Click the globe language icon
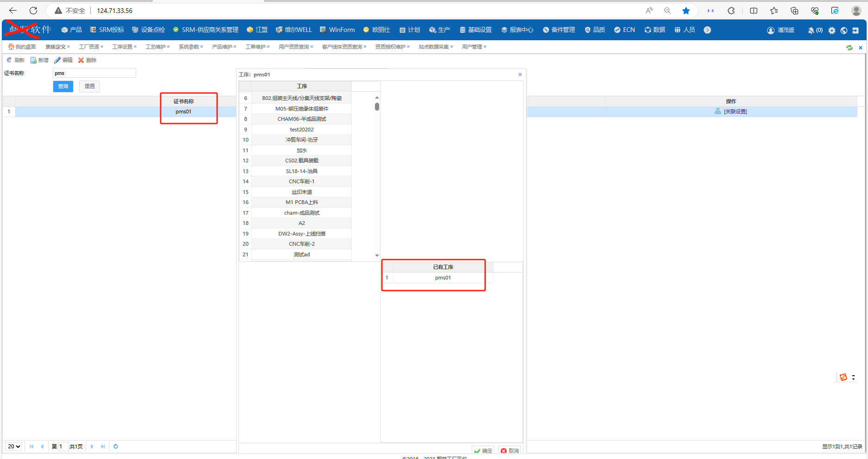Screen dimensions: 868x459 [844, 31]
